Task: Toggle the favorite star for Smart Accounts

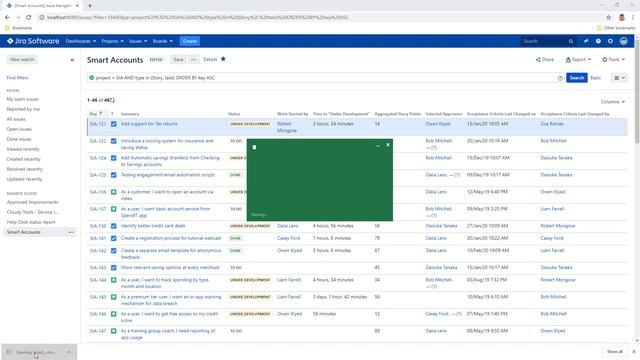Action: click(223, 59)
